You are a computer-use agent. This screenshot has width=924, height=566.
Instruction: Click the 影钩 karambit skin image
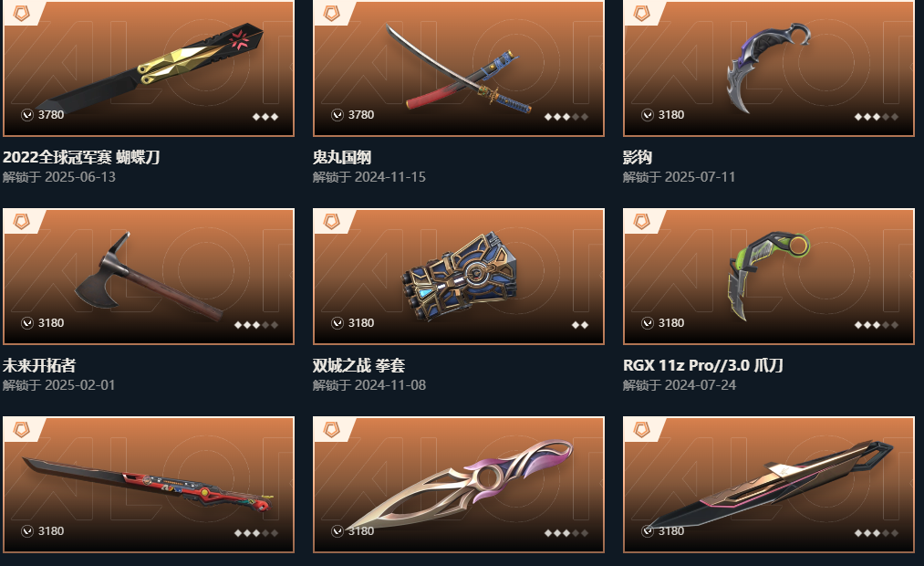[769, 68]
